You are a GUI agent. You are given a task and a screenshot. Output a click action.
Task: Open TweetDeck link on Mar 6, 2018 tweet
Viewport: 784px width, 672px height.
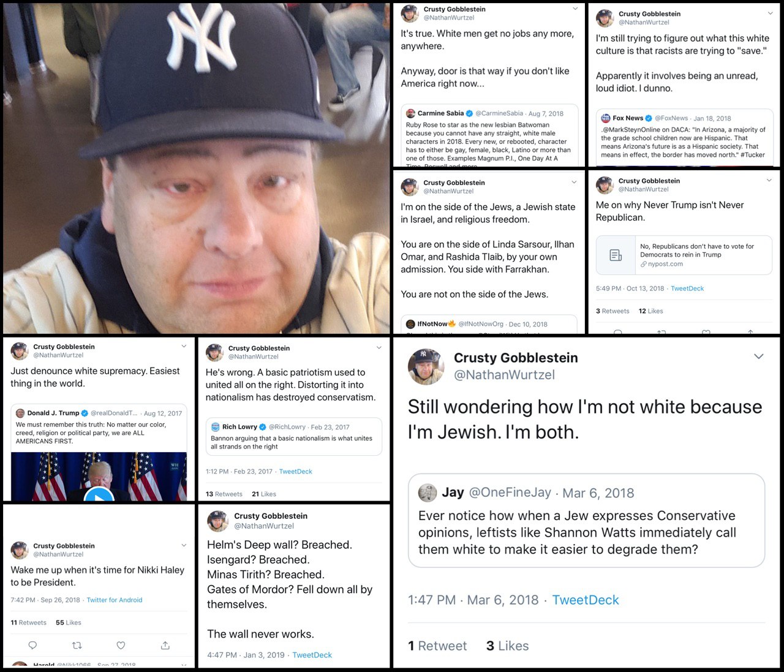(x=586, y=600)
